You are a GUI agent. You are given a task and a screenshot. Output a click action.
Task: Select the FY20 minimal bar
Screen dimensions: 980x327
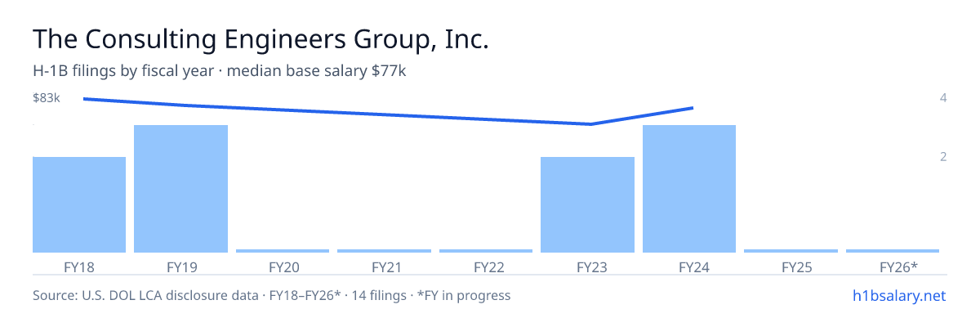[283, 251]
